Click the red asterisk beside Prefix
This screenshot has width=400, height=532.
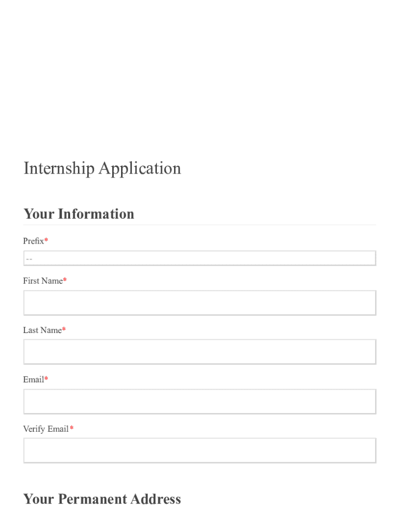[x=46, y=241]
